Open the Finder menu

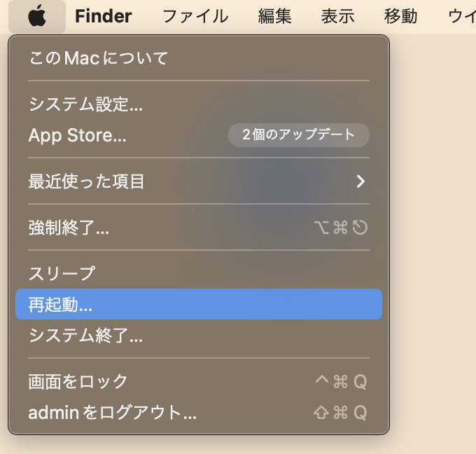tap(103, 16)
